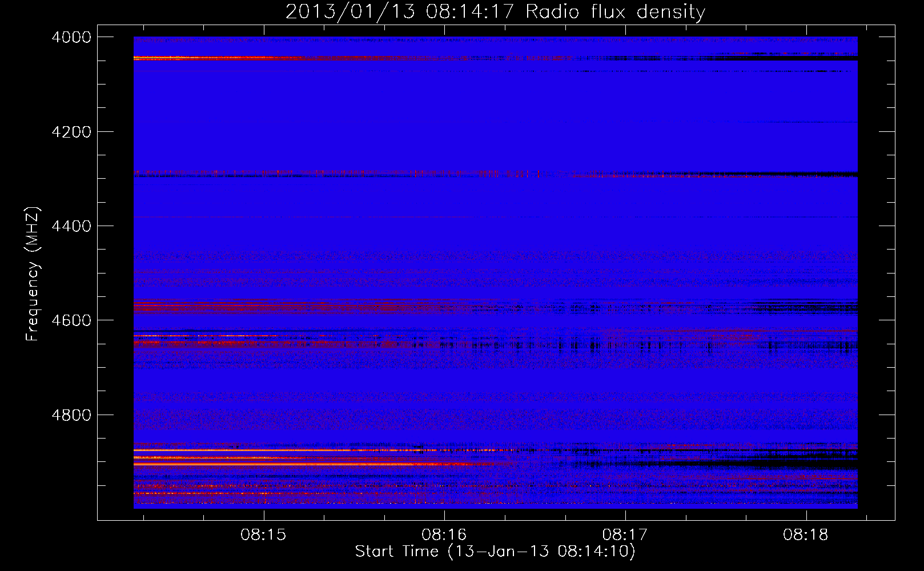Image resolution: width=924 pixels, height=571 pixels.
Task: Select the 08:18 time tick label
Action: 806,535
